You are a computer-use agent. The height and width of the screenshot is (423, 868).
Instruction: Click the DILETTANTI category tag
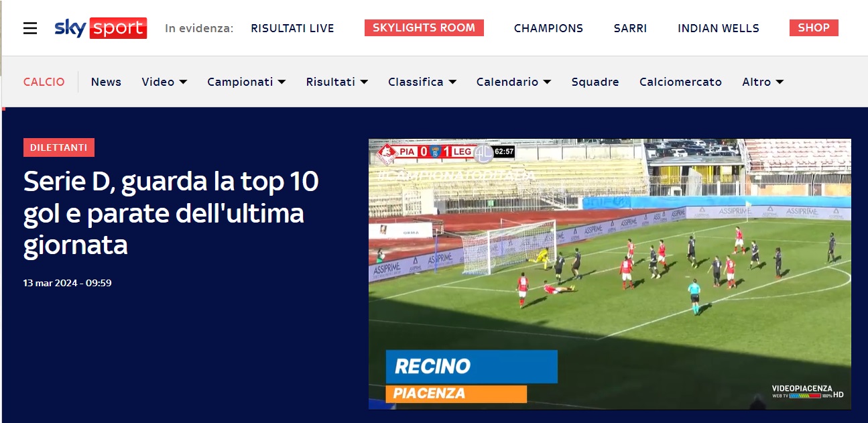point(59,147)
